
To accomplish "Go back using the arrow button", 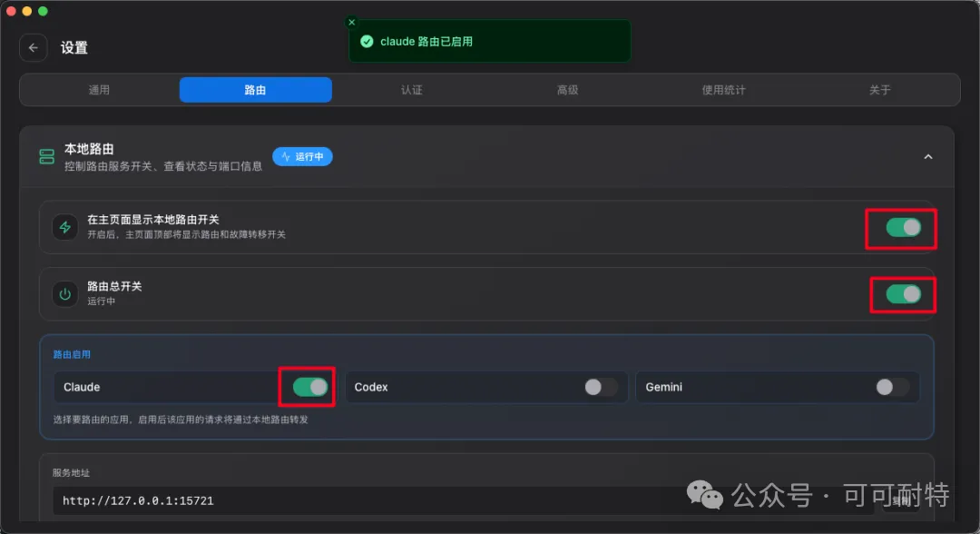I will pyautogui.click(x=34, y=47).
